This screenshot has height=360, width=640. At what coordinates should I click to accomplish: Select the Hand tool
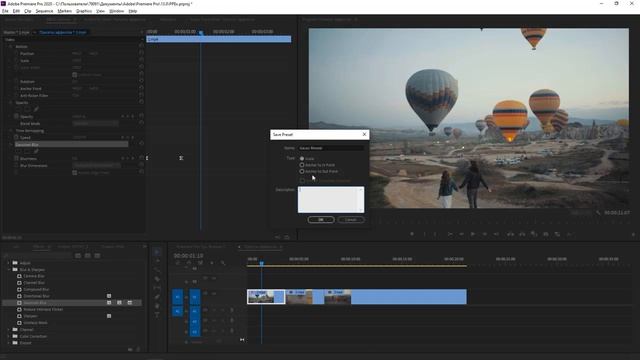(157, 306)
